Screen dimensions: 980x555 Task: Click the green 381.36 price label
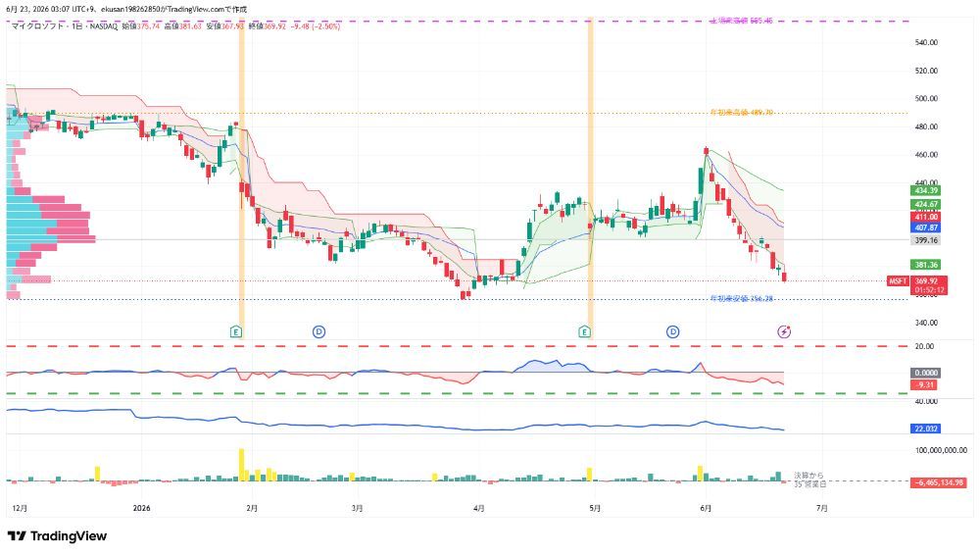[x=926, y=265]
